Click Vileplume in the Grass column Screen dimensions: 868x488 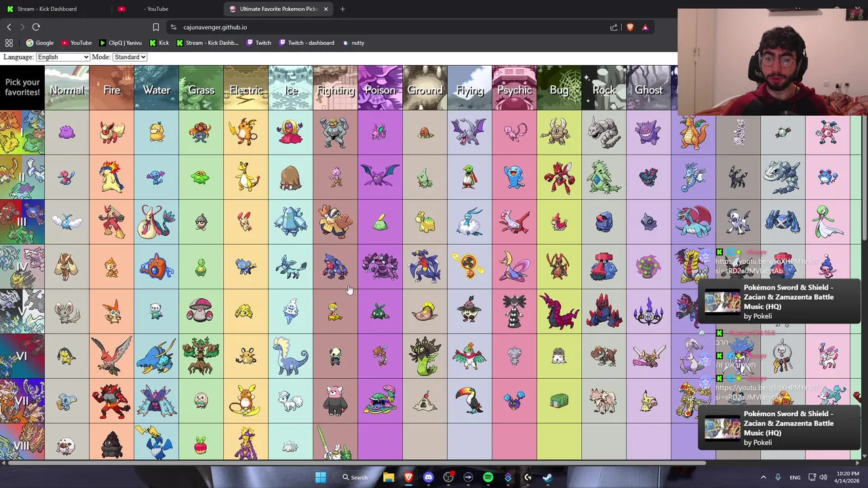(201, 133)
